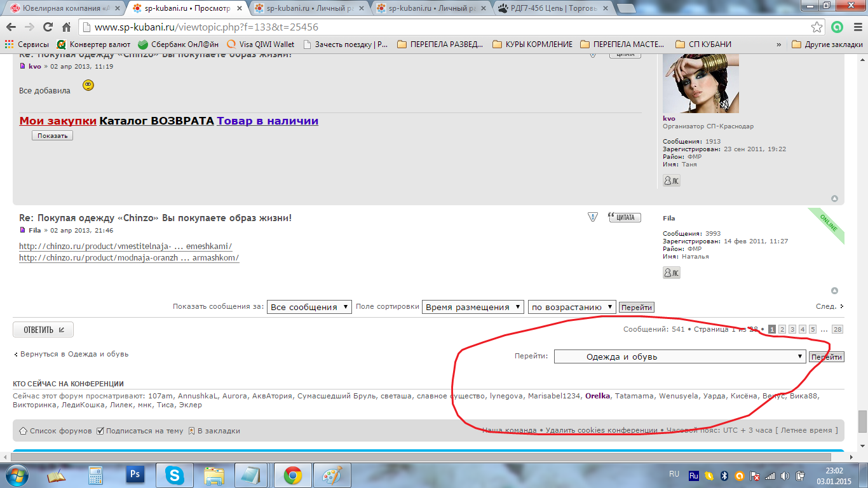Switch to the sp-kubani.ru Просмотр tab
868x488 pixels.
186,8
